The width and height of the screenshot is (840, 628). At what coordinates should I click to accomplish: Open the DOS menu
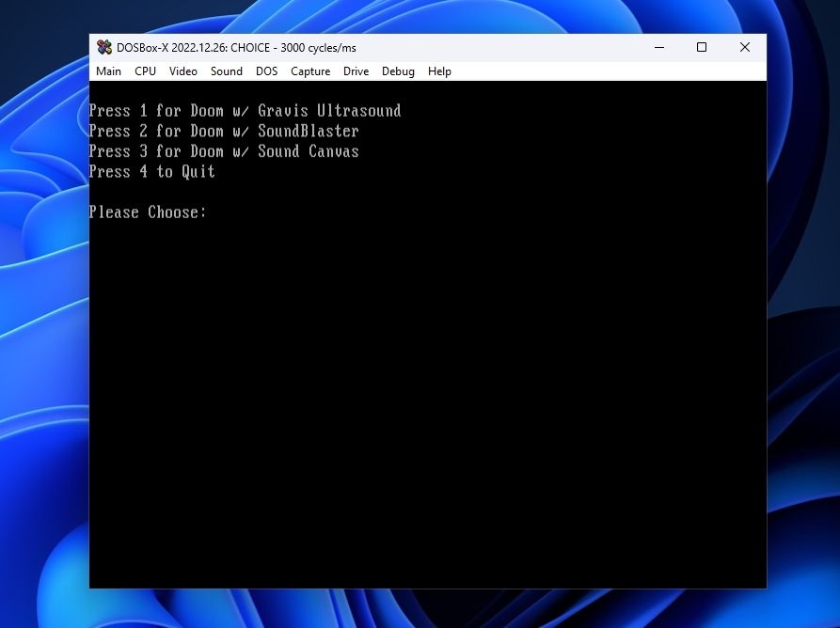tap(267, 71)
